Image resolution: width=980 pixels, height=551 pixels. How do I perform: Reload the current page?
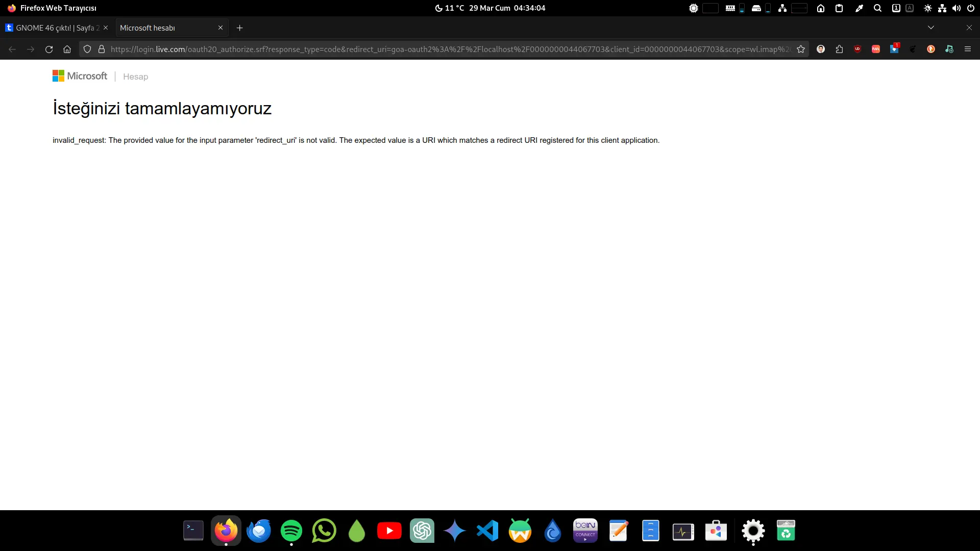pos(49,49)
